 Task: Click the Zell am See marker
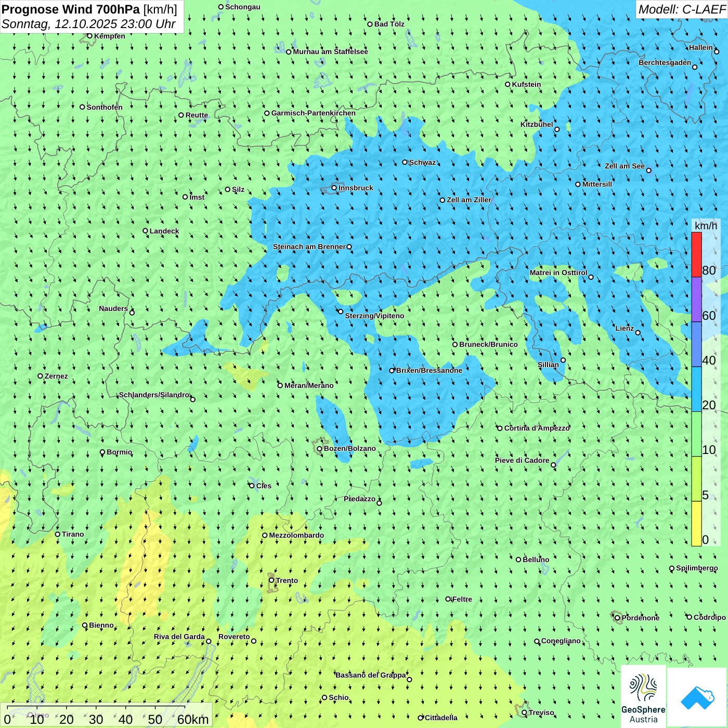648,170
